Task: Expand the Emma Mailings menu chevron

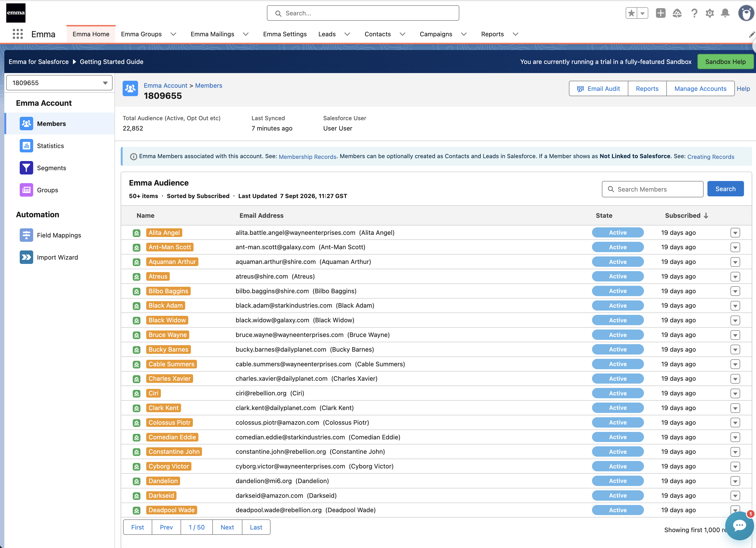Action: [246, 34]
